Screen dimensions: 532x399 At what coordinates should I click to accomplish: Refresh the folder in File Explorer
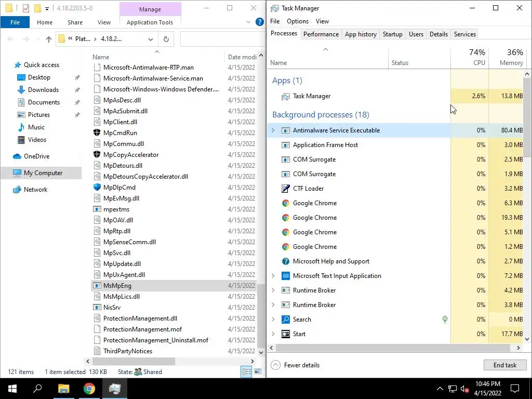[166, 39]
